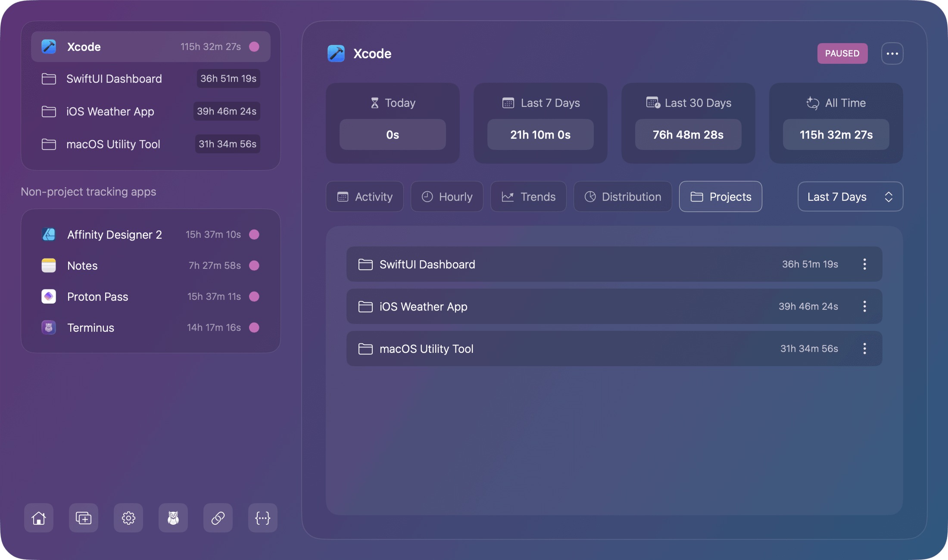Open the three-dot menu for SwiftUI Dashboard
Screen dimensions: 948x560
[x=864, y=264]
